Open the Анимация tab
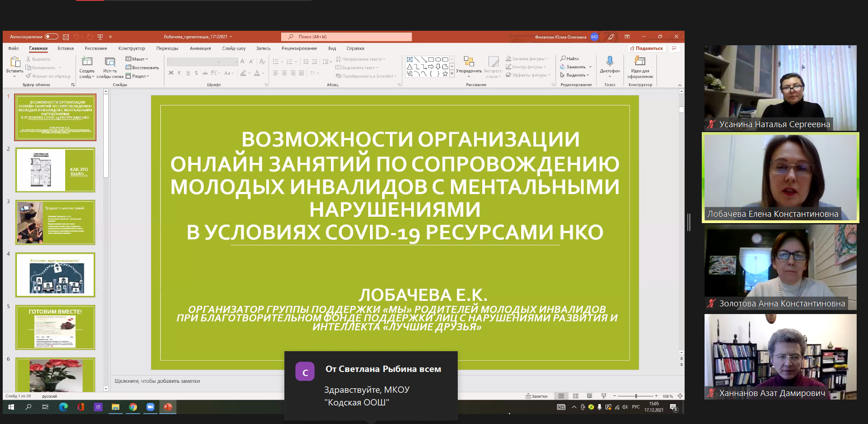868x424 pixels. pyautogui.click(x=200, y=48)
